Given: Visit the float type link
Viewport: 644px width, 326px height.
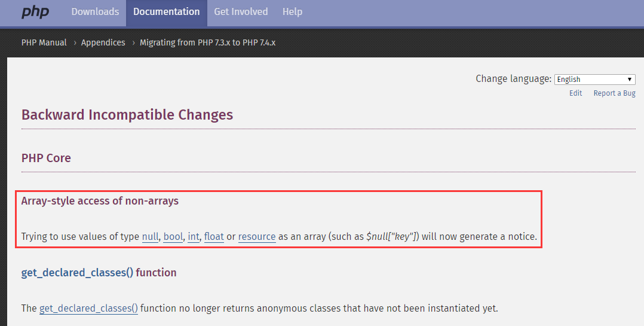Looking at the screenshot, I should point(214,236).
